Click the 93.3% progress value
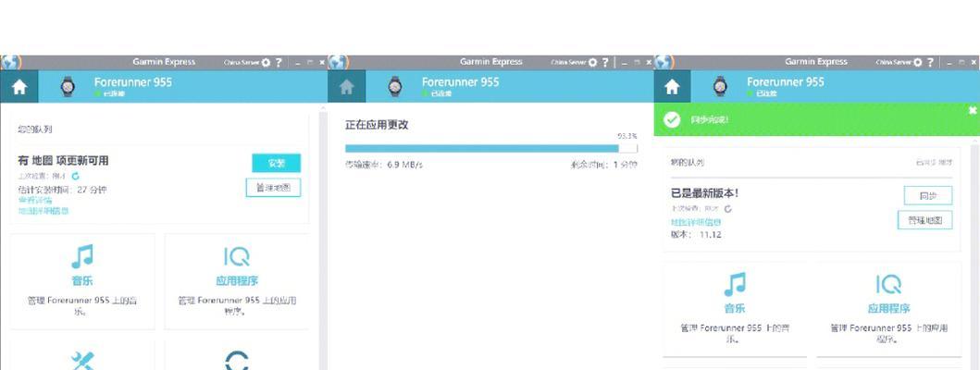This screenshot has height=370, width=980. (627, 136)
